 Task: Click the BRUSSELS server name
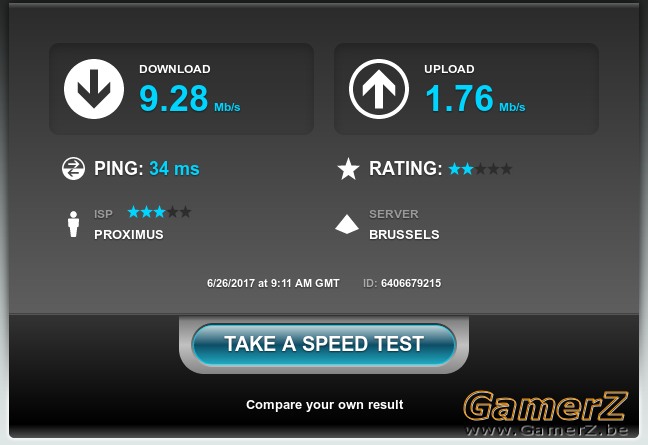click(x=404, y=235)
